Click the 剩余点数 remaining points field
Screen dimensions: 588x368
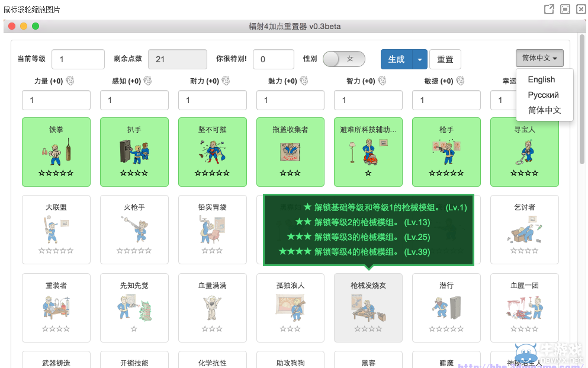click(178, 59)
